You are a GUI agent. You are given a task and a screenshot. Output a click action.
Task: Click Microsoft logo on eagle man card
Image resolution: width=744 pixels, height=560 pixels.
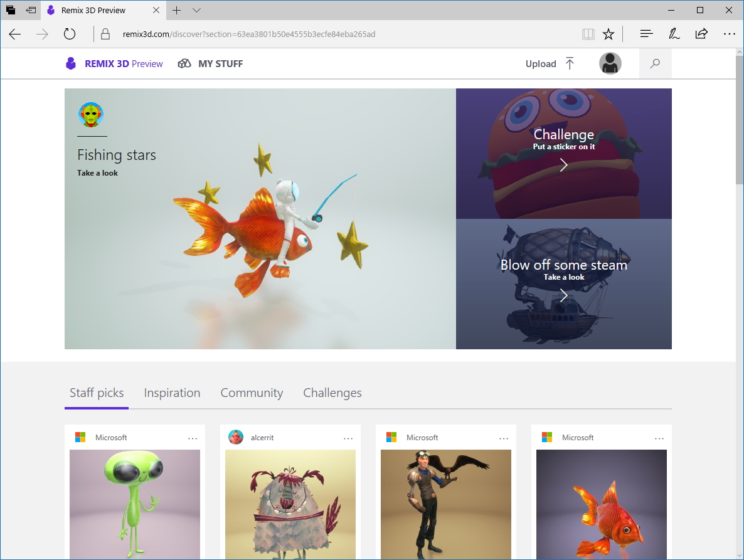[x=391, y=437]
